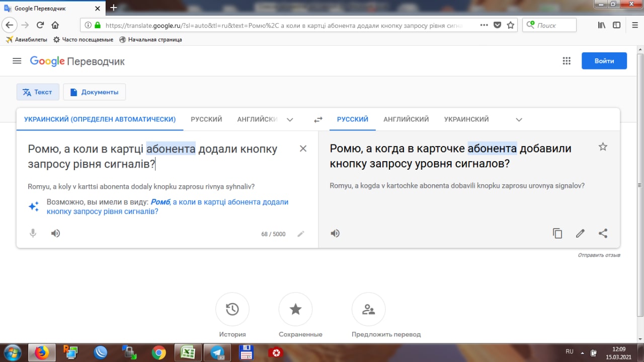Focus the Firefox search box
The height and width of the screenshot is (362, 644).
coord(549,25)
